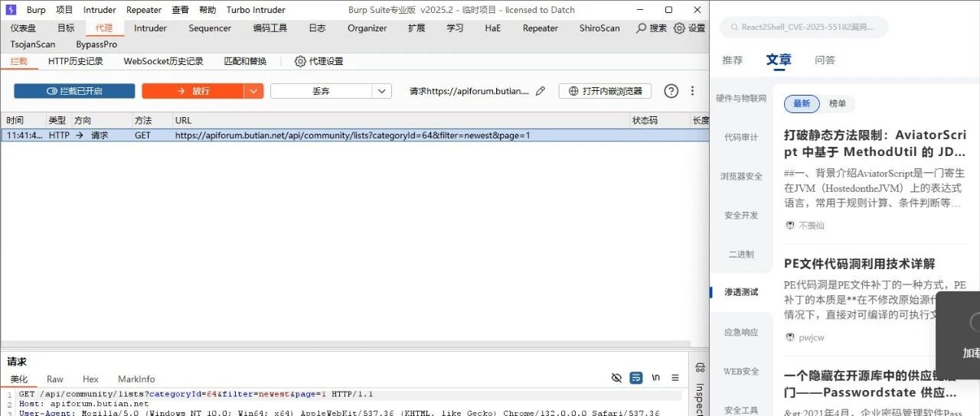The image size is (980, 416).
Task: Toggle the \n non-printable characters button
Action: pos(655,378)
